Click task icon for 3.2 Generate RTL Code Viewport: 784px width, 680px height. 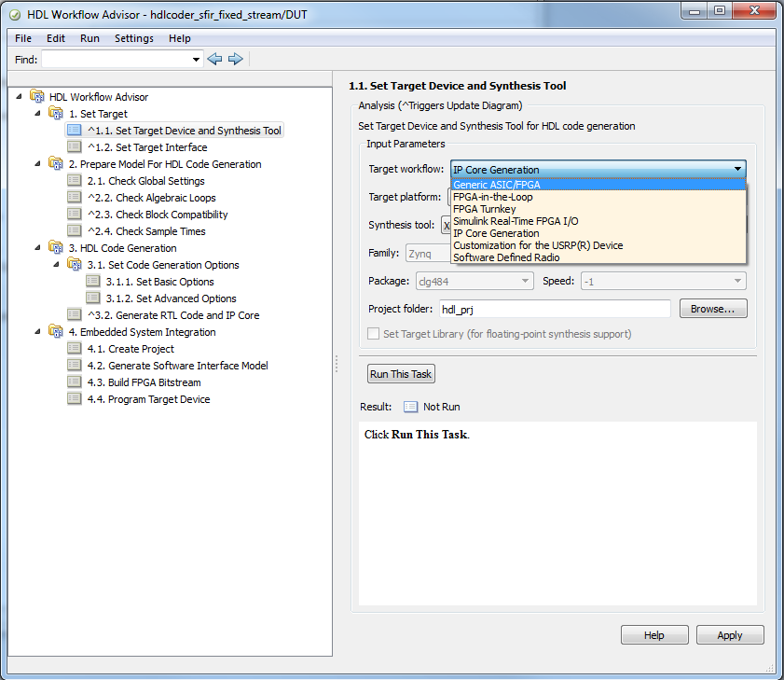(x=74, y=314)
